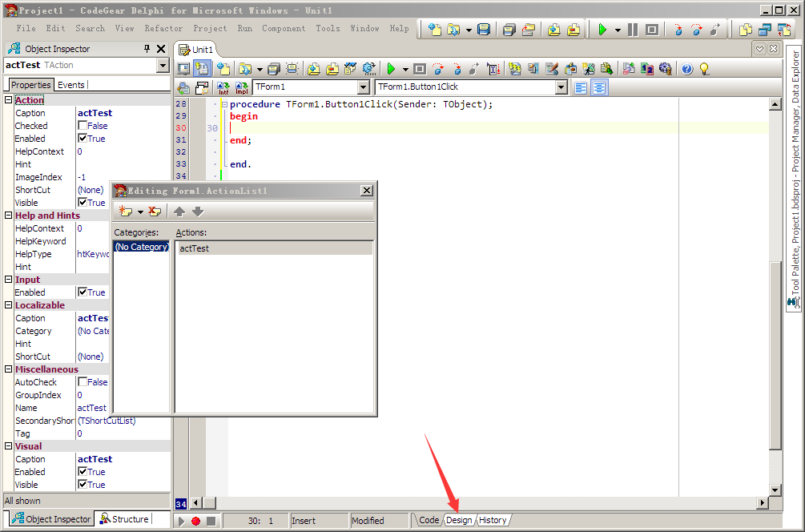Viewport: 805px width, 532px height.
Task: Toggle AutoCheck checkbox in Miscellaneous section
Action: click(x=83, y=381)
